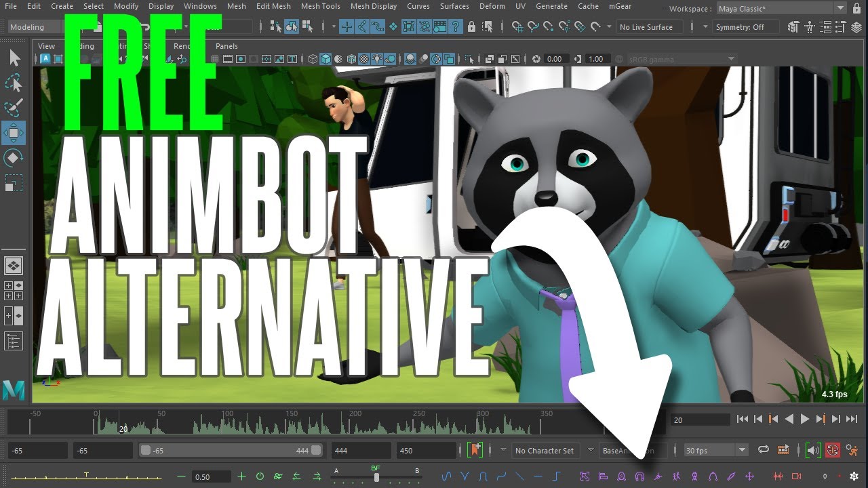The image size is (868, 488).
Task: Click the green power icon in toolbar
Action: [260, 476]
